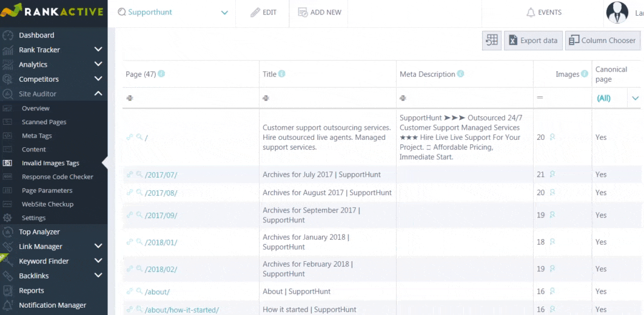The height and width of the screenshot is (315, 644).
Task: Go to Meta Tags under Site Auditor
Action: pyautogui.click(x=37, y=136)
